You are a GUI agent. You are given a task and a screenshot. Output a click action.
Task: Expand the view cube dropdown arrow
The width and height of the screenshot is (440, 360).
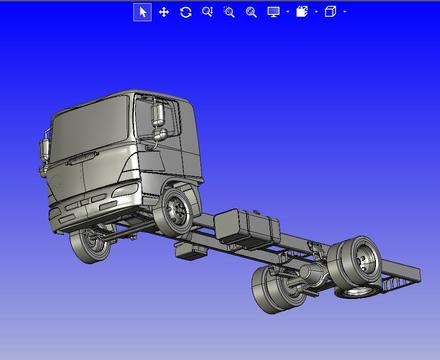point(345,12)
